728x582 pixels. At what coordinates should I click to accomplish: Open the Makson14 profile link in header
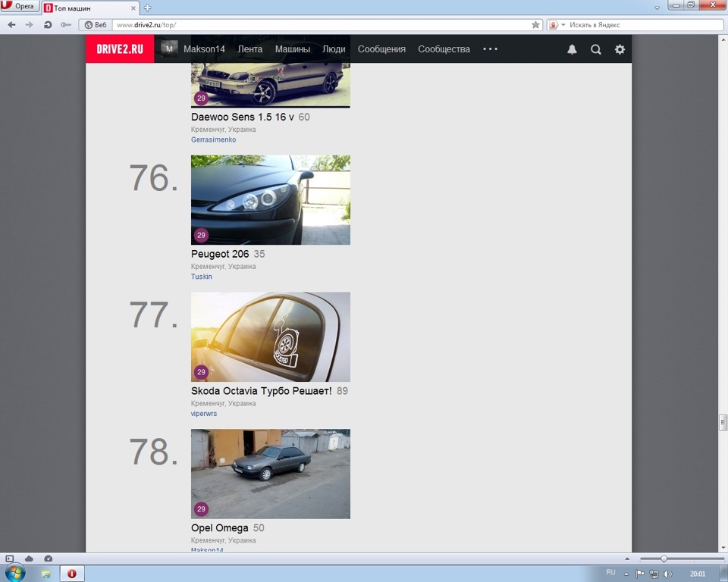coord(204,48)
